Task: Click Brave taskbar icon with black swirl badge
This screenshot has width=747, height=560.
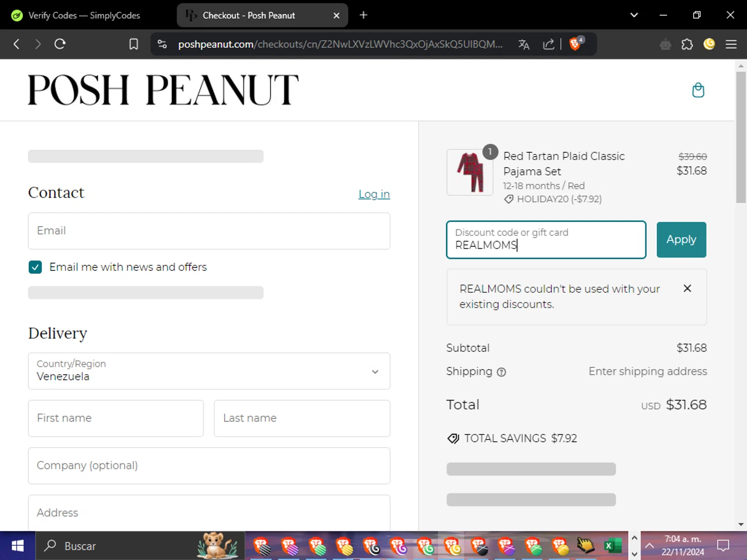Action: point(372,546)
